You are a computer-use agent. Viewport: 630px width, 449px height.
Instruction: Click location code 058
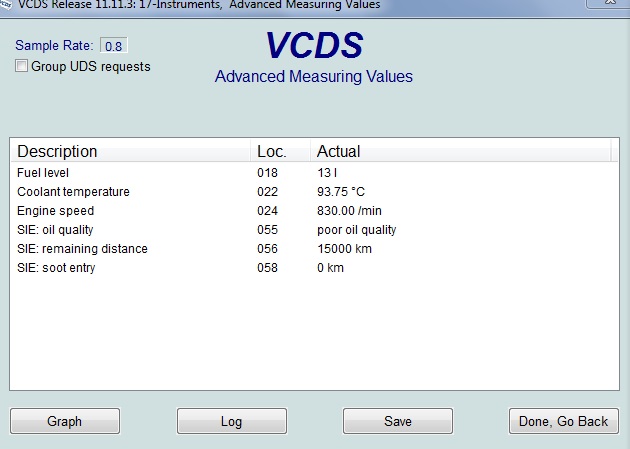click(x=267, y=267)
